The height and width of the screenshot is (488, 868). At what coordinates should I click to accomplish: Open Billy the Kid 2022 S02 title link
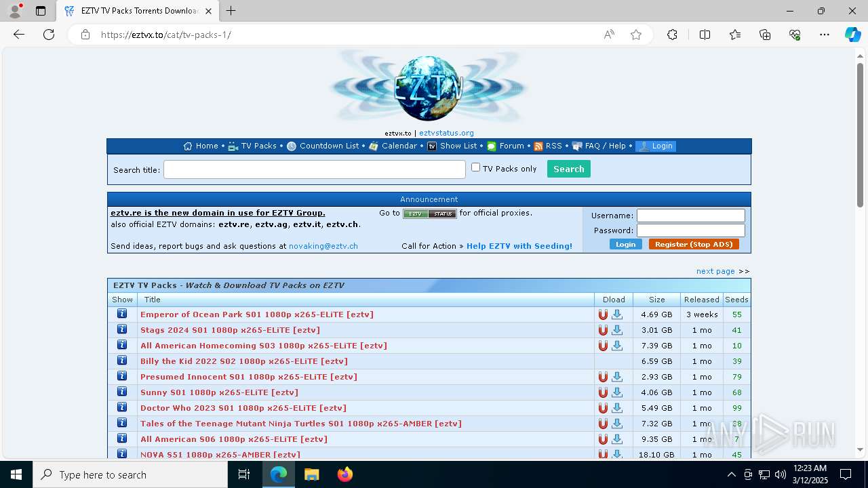[x=244, y=361]
